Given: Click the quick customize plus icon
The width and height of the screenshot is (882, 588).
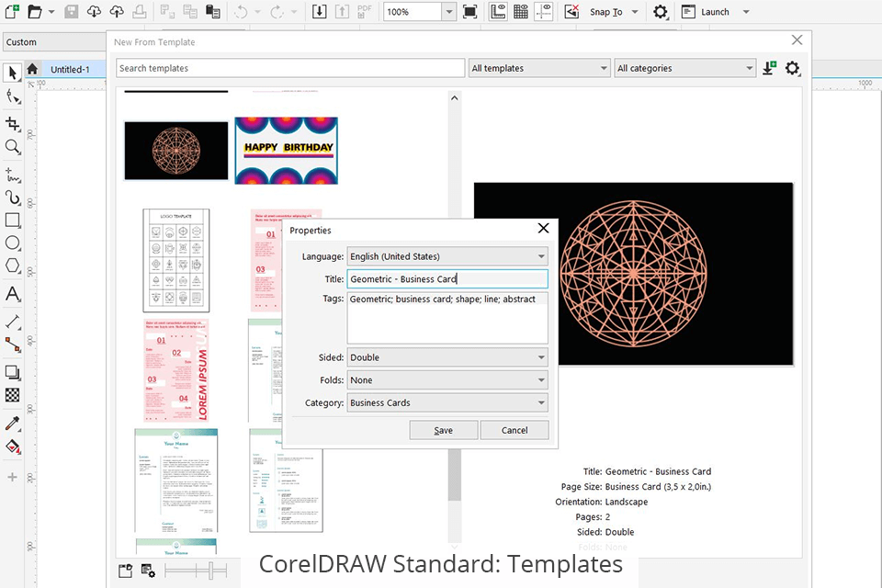Looking at the screenshot, I should point(12,477).
